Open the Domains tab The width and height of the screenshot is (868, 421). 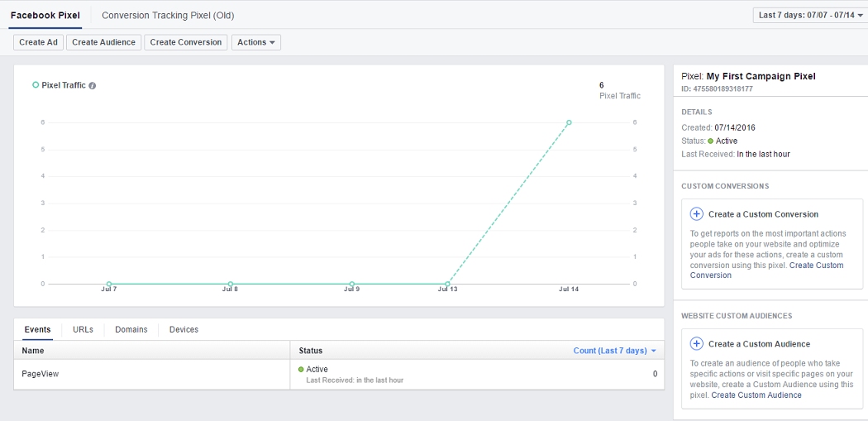[131, 329]
